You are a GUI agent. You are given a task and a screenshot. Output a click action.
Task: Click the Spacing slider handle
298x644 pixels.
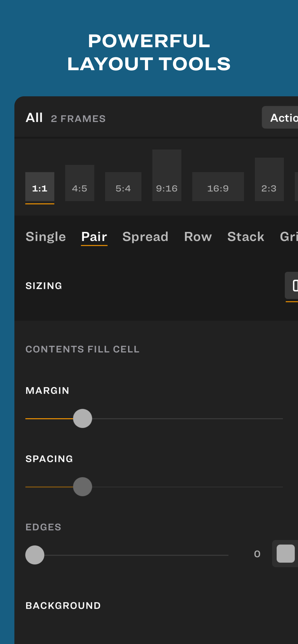click(x=82, y=487)
